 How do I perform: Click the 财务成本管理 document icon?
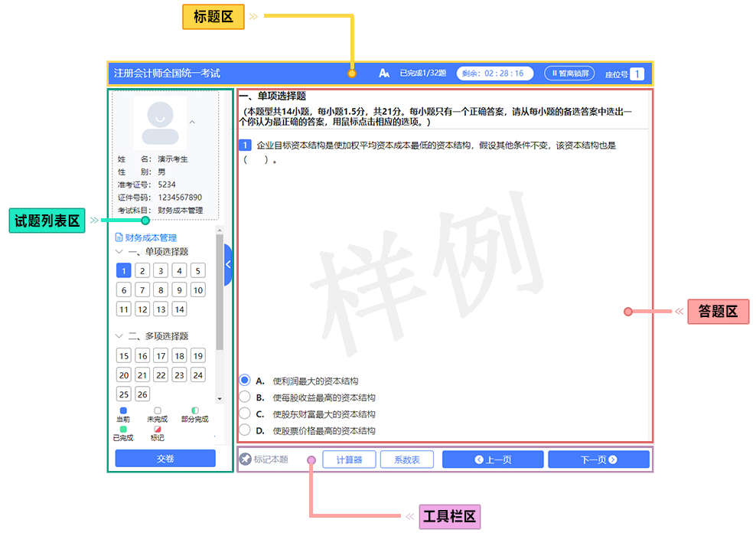coord(119,238)
